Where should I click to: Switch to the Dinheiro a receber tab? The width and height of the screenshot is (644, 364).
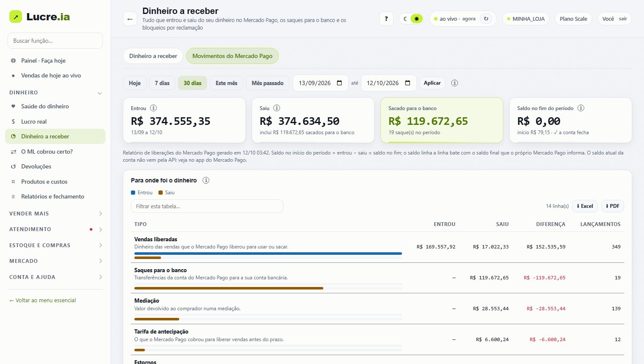click(153, 56)
